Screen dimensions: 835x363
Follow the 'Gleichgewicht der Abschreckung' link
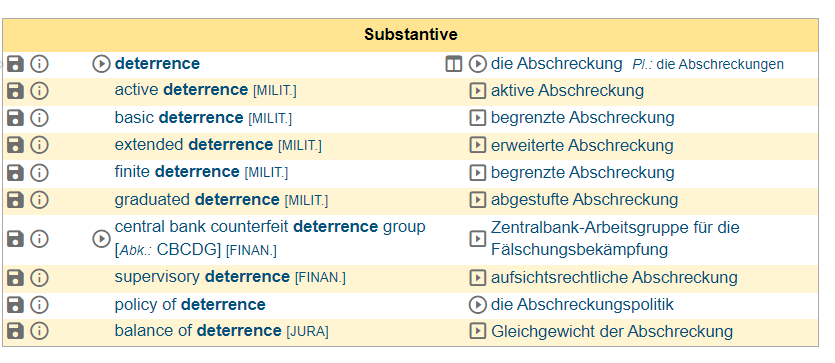(x=612, y=331)
